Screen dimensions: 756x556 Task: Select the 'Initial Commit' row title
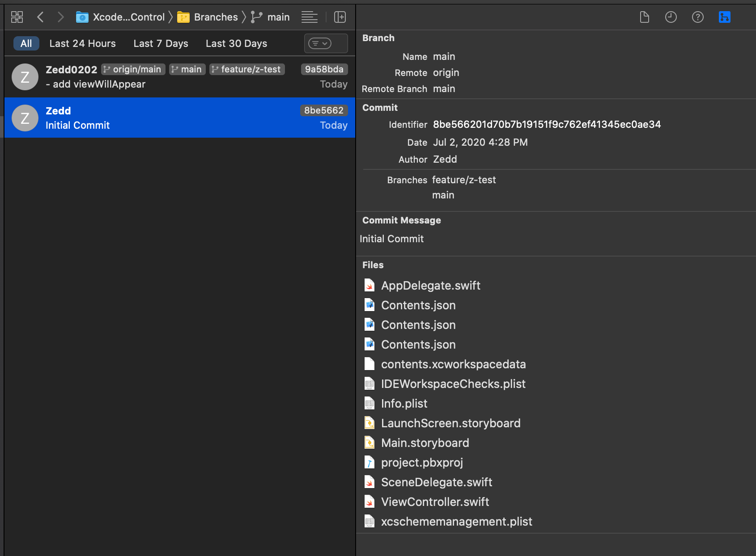(x=78, y=125)
